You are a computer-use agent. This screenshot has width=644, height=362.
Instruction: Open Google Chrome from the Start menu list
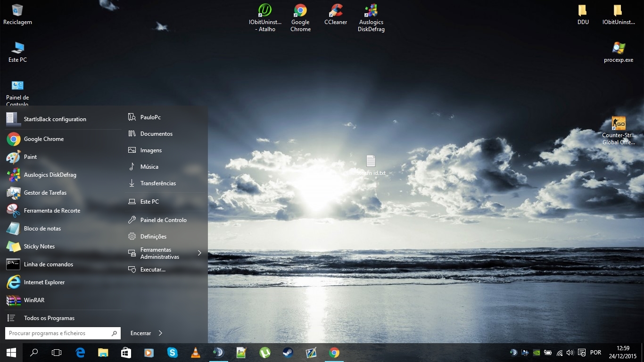pyautogui.click(x=43, y=139)
